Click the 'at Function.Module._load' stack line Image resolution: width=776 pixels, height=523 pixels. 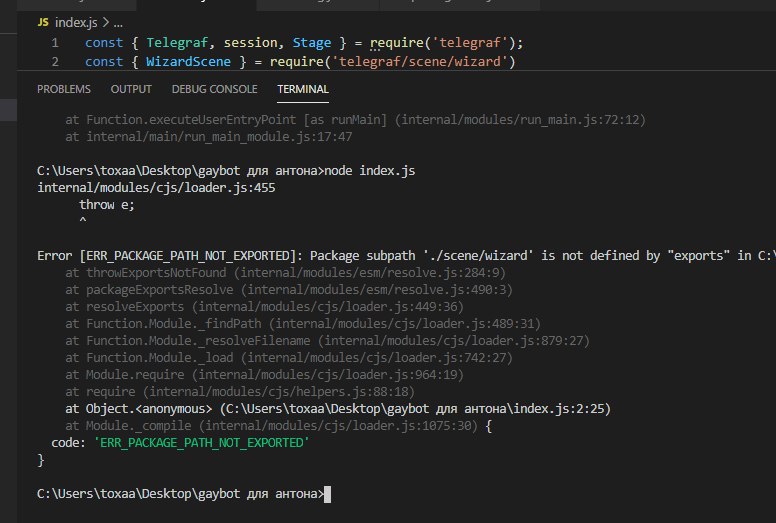(x=289, y=358)
